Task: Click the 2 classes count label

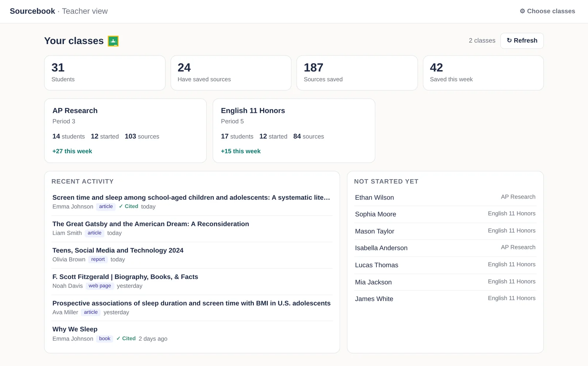Action: pos(482,41)
